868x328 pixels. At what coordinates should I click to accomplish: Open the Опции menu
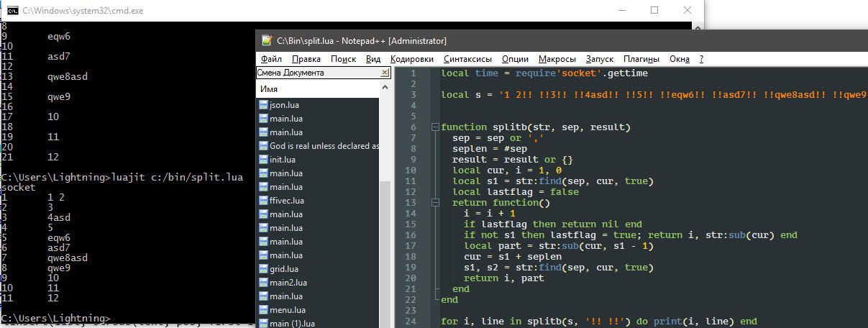pos(515,59)
